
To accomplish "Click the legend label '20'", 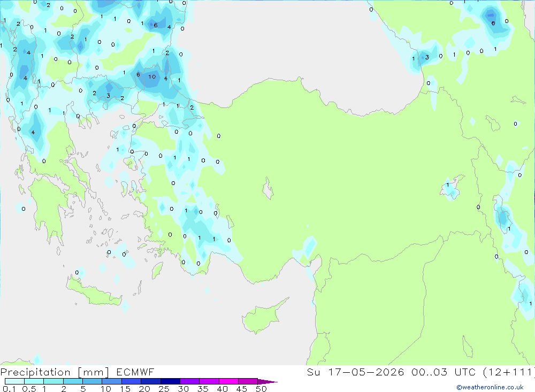I will 144,389.
